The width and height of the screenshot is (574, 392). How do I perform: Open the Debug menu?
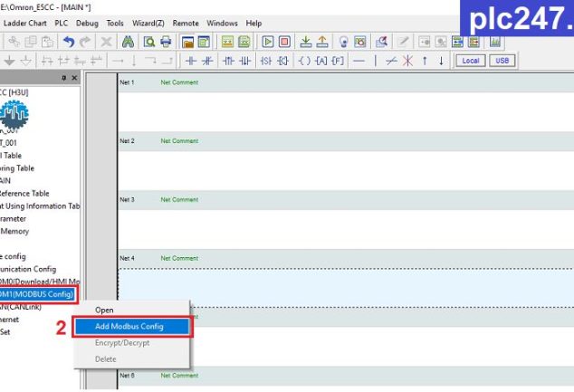pyautogui.click(x=87, y=23)
